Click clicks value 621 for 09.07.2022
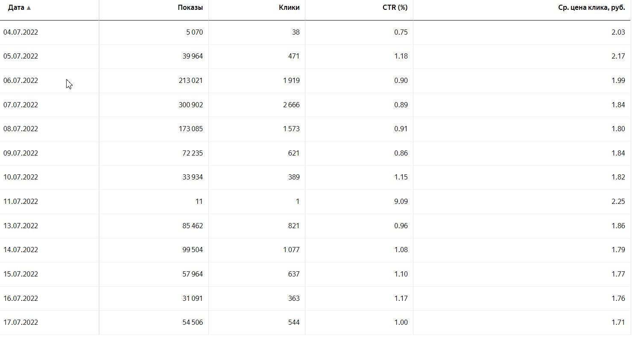 [293, 153]
